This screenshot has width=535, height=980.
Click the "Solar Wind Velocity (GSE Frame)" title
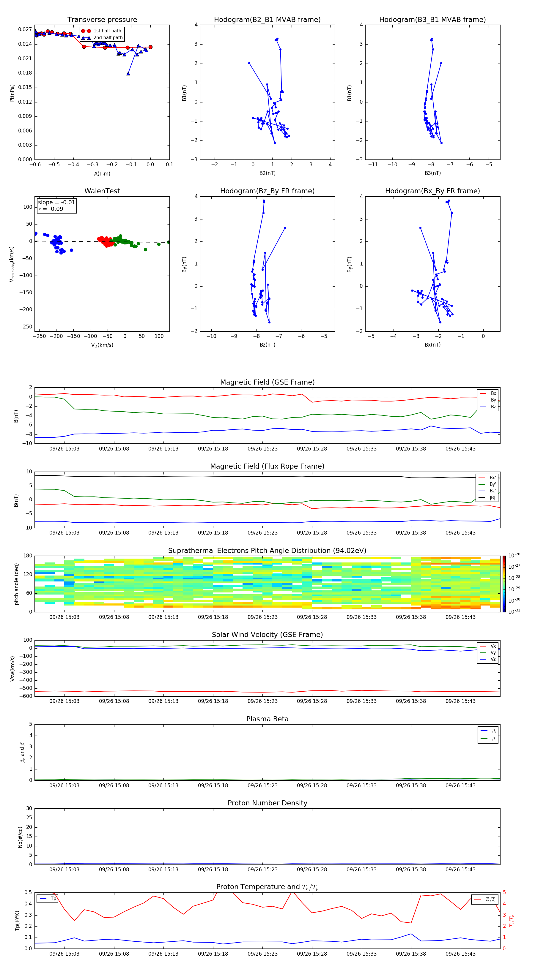pos(267,635)
